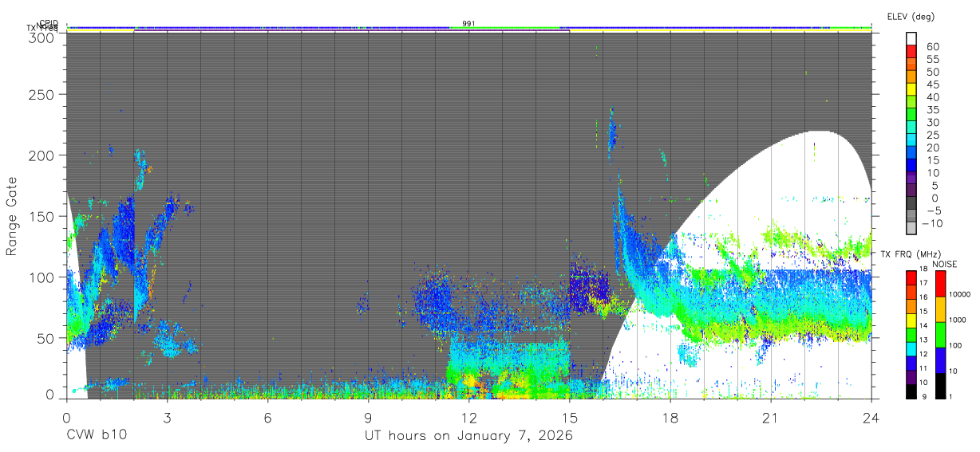This screenshot has width=980, height=452.
Task: Click ELEV legend value 45
Action: [933, 85]
